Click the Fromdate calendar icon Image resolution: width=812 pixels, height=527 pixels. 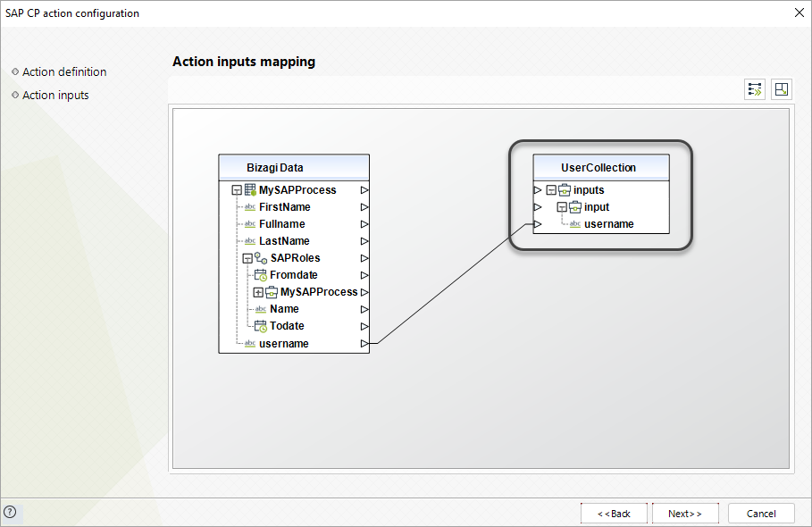point(261,275)
